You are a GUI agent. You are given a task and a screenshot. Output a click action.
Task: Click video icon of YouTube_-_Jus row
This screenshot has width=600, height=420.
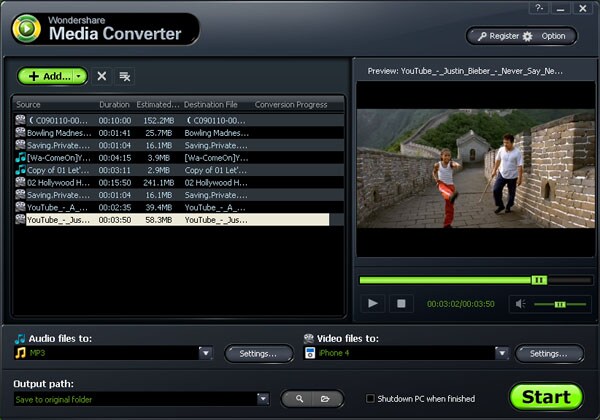pos(20,219)
